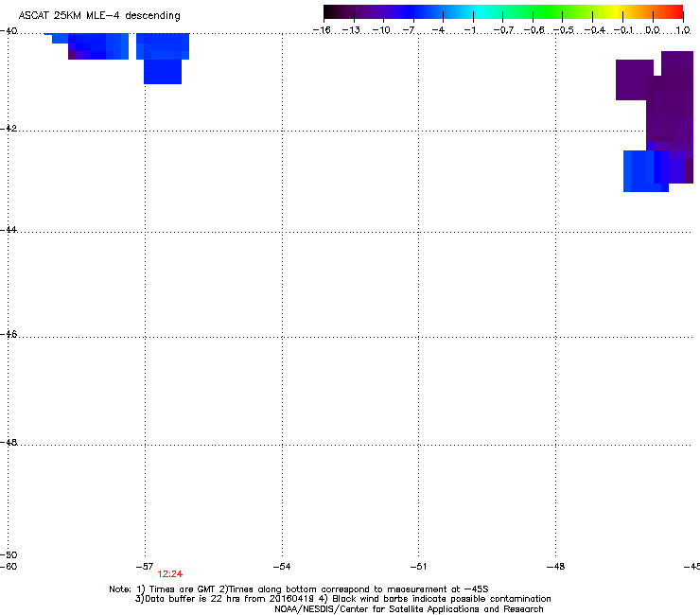Image resolution: width=700 pixels, height=615 pixels.
Task: Click the '-0.7' color scale label
Action: click(x=503, y=30)
